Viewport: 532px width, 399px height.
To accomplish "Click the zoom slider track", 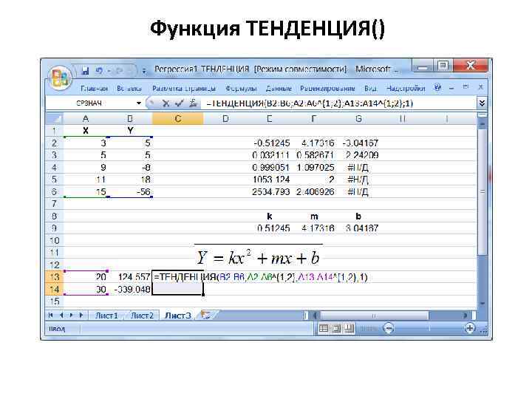I will pyautogui.click(x=429, y=328).
